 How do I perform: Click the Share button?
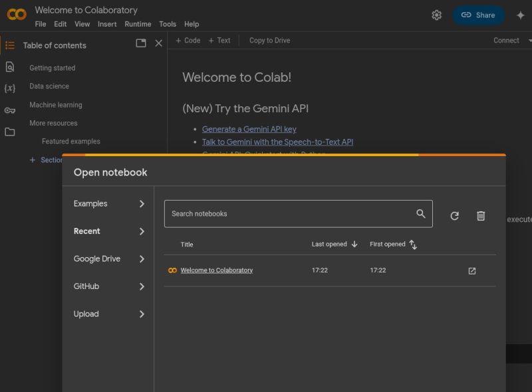coord(478,15)
